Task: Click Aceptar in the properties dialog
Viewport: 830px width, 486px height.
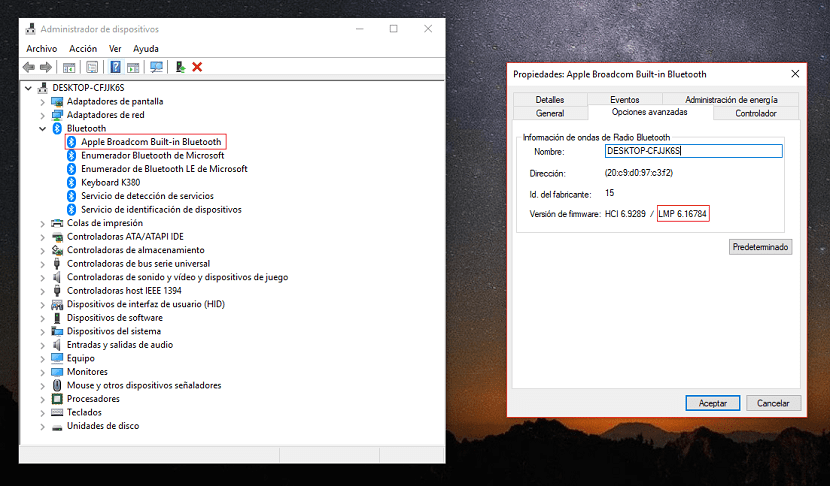Action: pyautogui.click(x=712, y=403)
